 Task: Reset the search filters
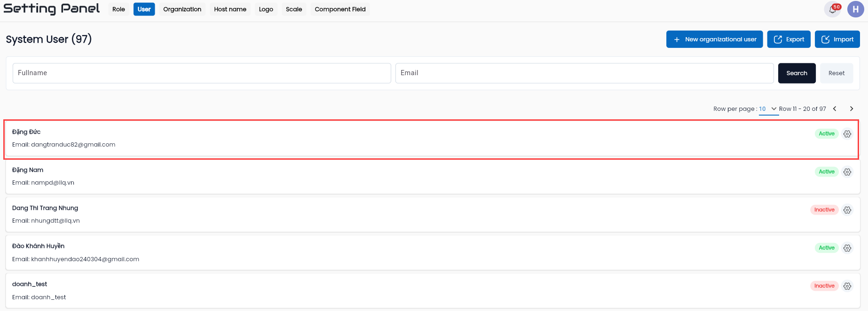click(836, 73)
